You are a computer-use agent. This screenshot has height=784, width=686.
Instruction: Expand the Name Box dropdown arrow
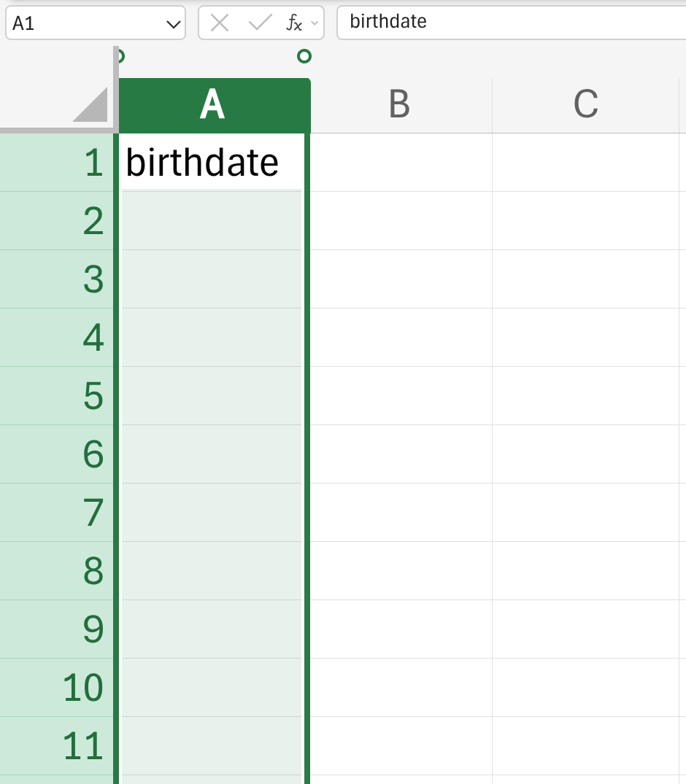point(173,24)
